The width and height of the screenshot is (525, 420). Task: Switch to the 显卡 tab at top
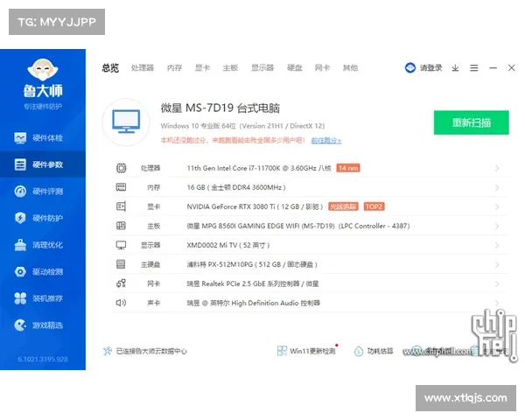pos(202,68)
